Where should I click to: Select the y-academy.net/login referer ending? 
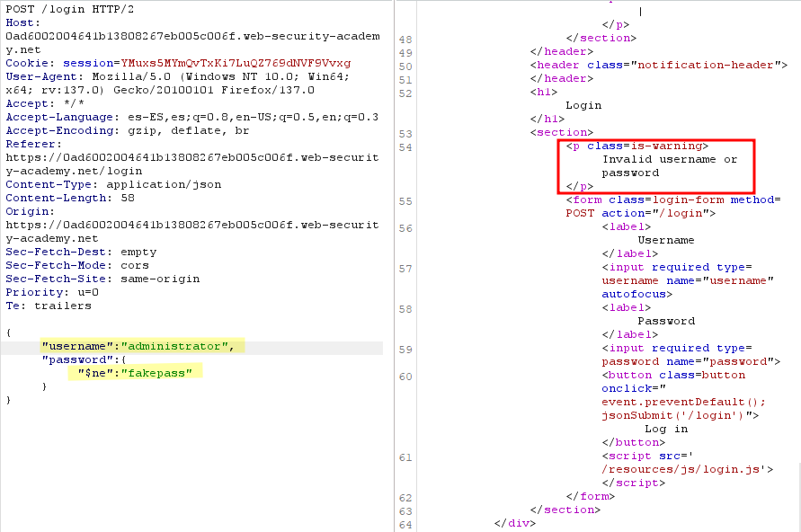tap(74, 171)
